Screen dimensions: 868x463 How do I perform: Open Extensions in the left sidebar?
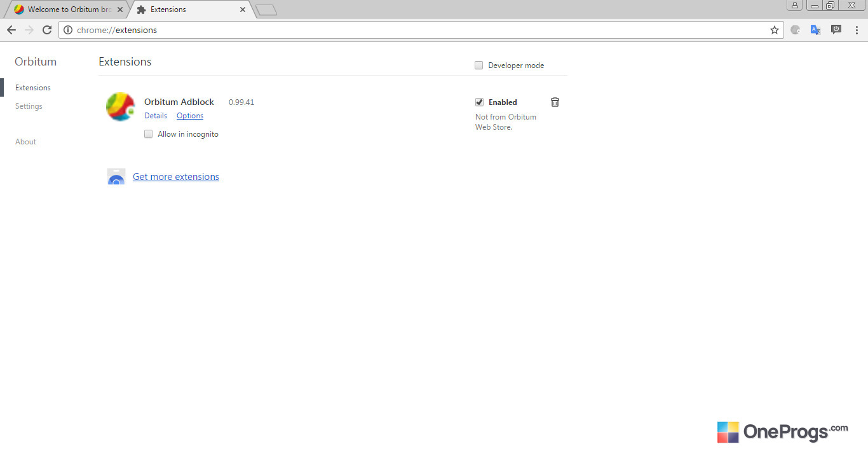pyautogui.click(x=33, y=88)
